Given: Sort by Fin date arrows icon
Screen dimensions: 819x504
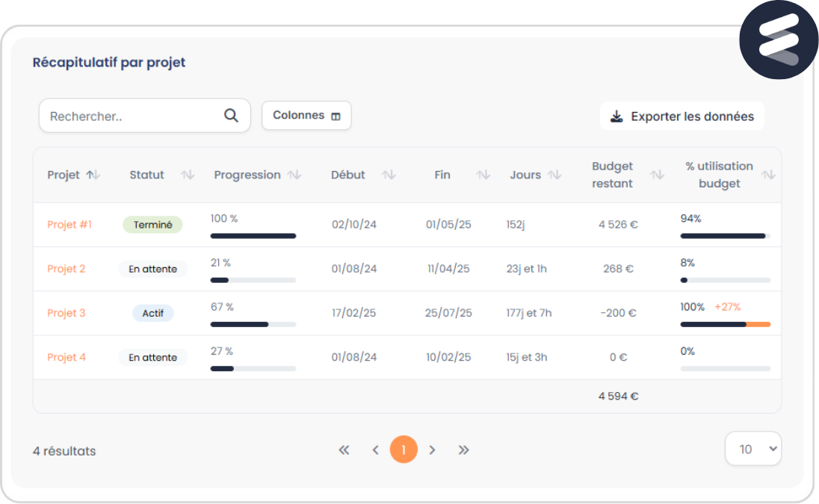Looking at the screenshot, I should coord(483,175).
